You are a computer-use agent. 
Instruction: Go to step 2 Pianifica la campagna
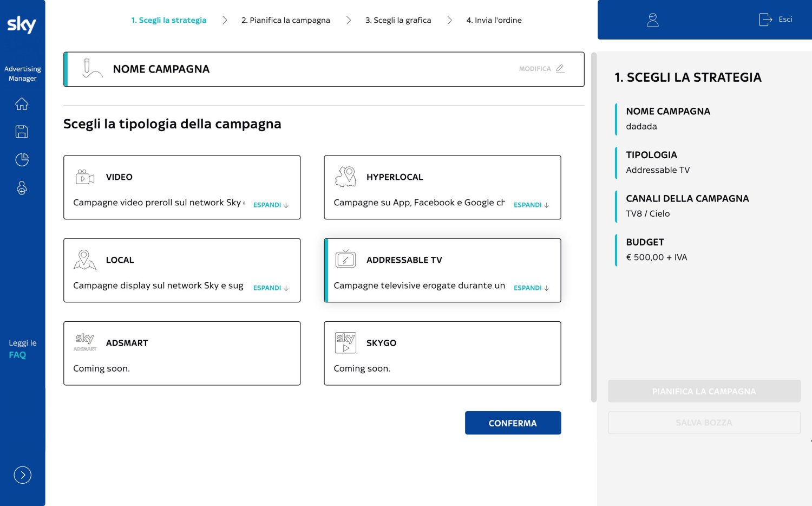coord(286,20)
